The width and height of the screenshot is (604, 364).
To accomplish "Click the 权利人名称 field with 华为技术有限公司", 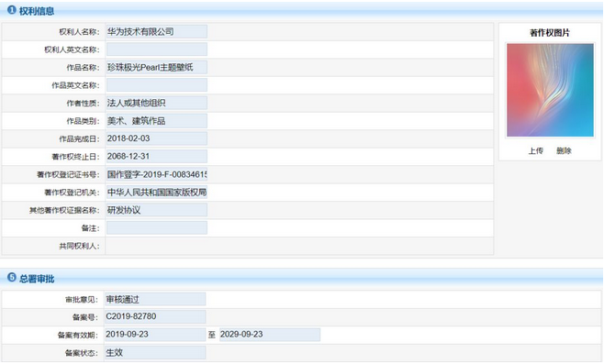I will [157, 31].
